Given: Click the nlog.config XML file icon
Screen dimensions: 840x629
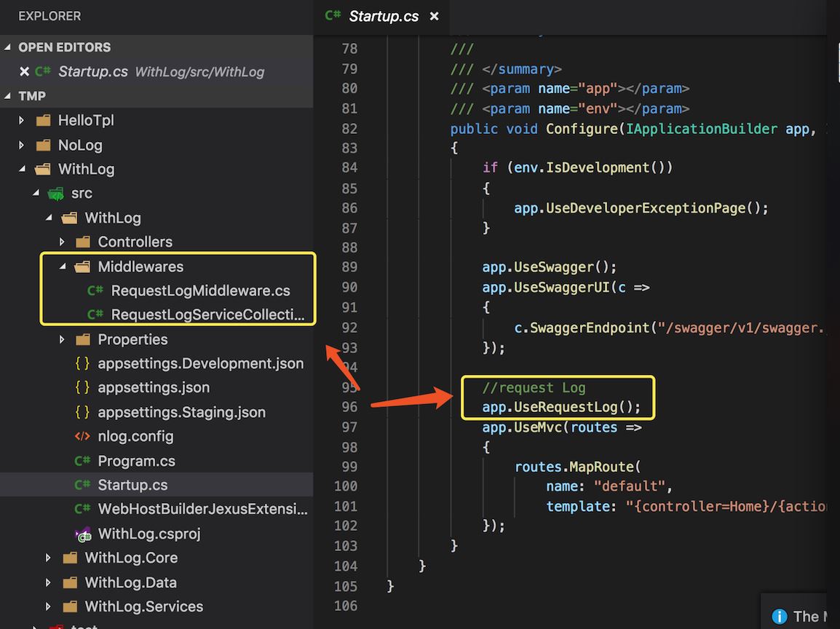Looking at the screenshot, I should (x=82, y=437).
